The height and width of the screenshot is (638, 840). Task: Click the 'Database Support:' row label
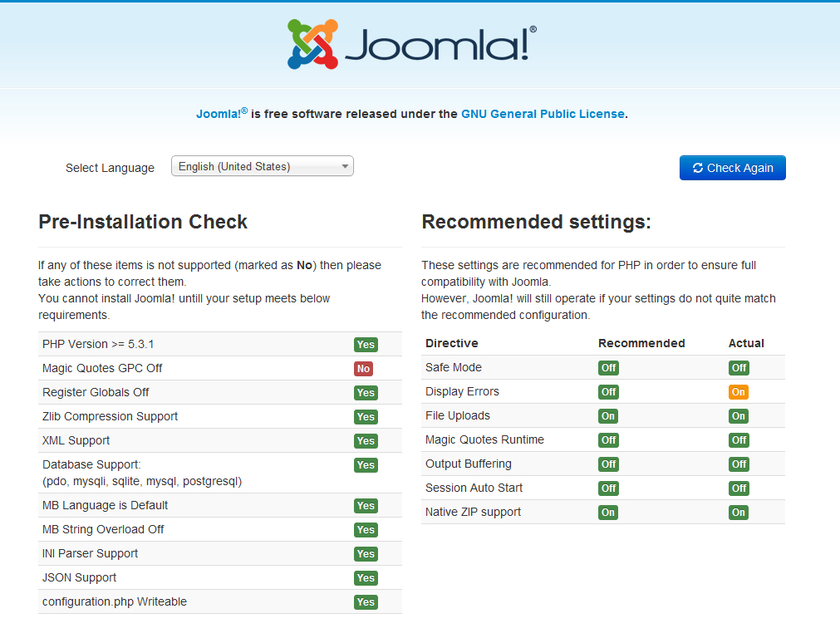point(91,464)
